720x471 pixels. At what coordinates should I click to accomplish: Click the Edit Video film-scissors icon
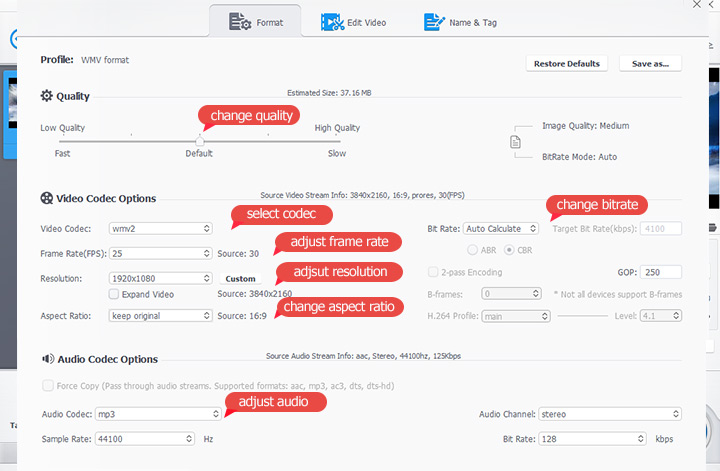332,22
